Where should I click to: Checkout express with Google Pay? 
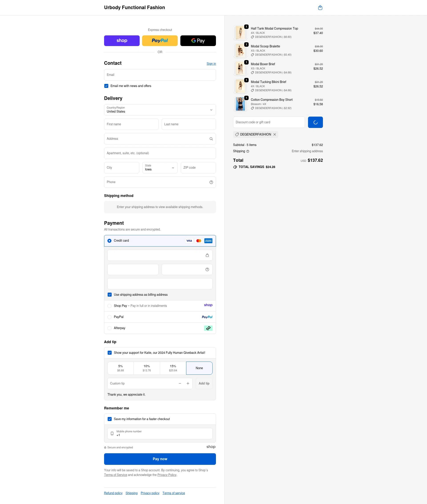[198, 40]
